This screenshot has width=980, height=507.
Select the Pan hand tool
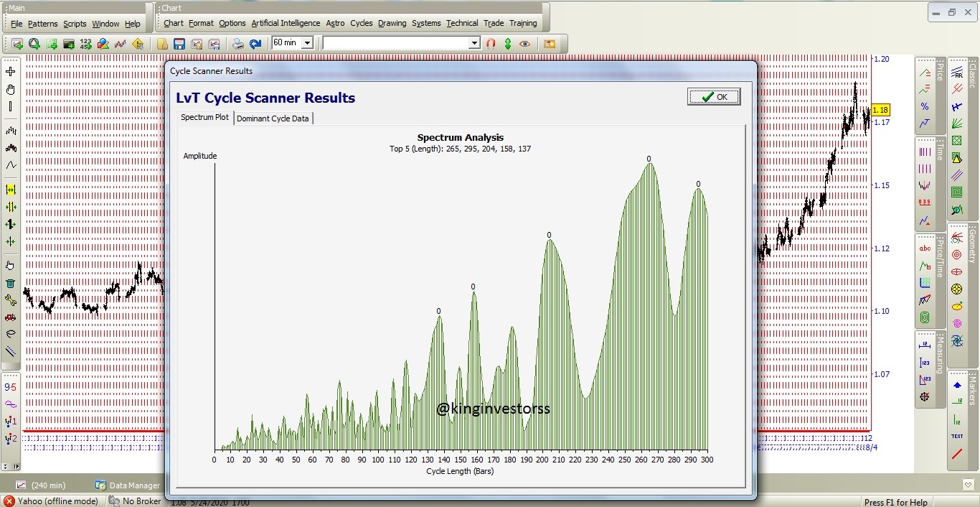pos(10,90)
